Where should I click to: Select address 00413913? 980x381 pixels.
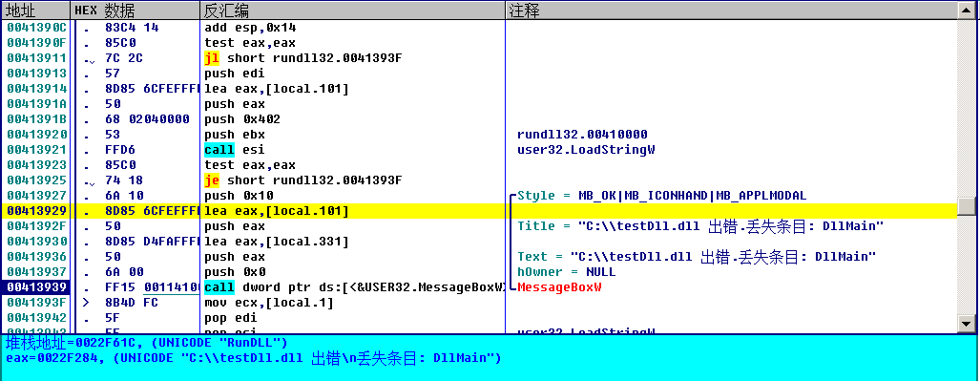point(36,74)
